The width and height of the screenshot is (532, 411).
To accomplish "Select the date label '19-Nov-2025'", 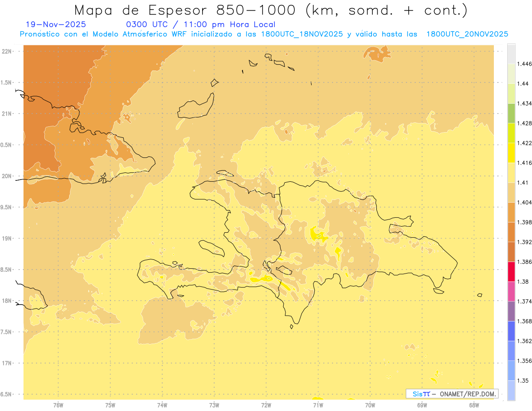I will [56, 24].
